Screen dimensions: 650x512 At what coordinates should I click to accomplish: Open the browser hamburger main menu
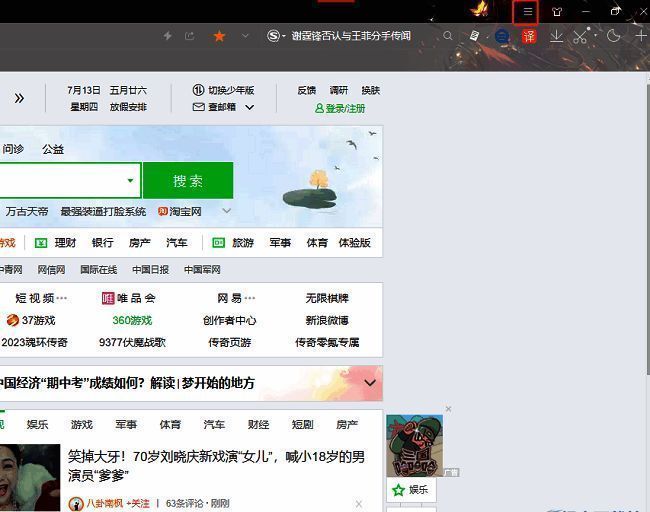point(527,12)
